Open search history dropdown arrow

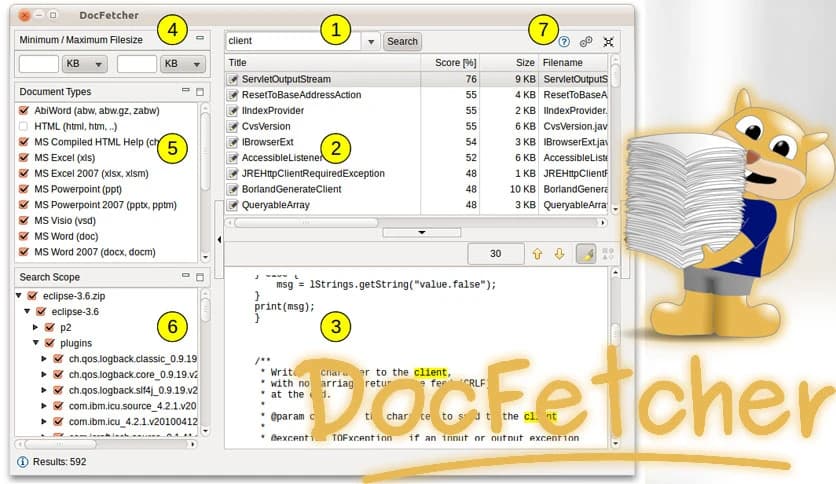pyautogui.click(x=371, y=42)
